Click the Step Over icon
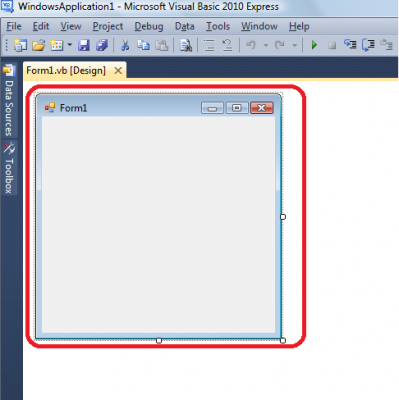The image size is (399, 400). 368,45
